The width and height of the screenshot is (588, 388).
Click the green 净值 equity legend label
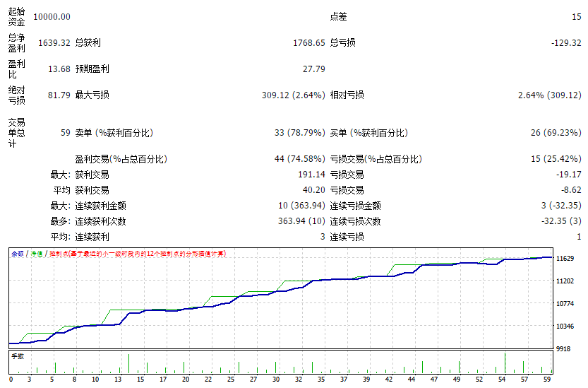tap(37, 254)
